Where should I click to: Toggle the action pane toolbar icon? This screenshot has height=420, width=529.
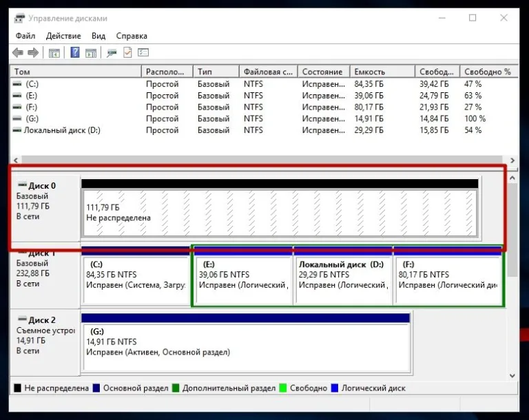pos(91,53)
